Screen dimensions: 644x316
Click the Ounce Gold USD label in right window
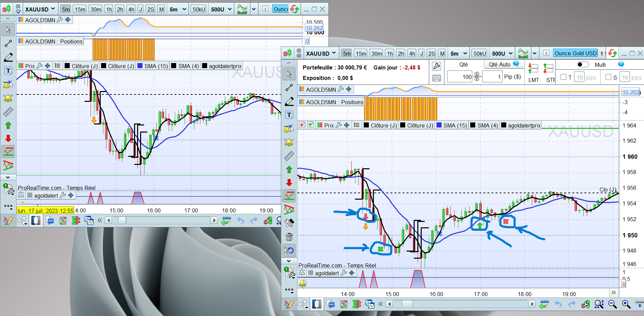click(576, 53)
